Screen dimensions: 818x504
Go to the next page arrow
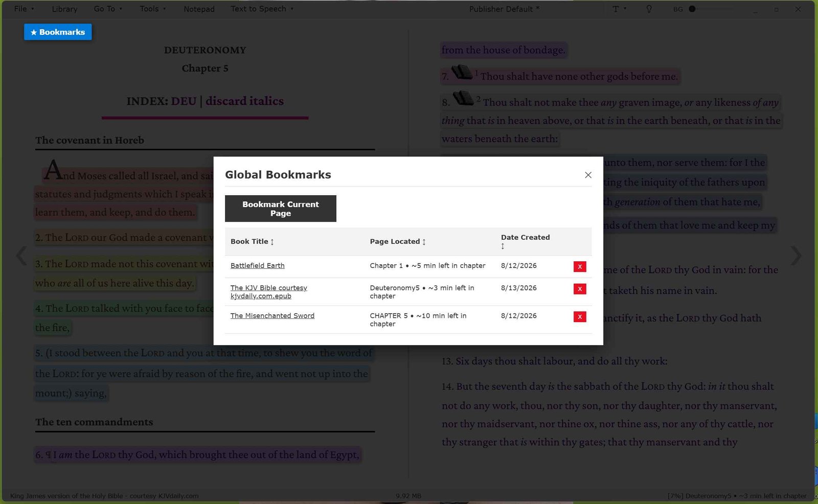[x=796, y=256]
